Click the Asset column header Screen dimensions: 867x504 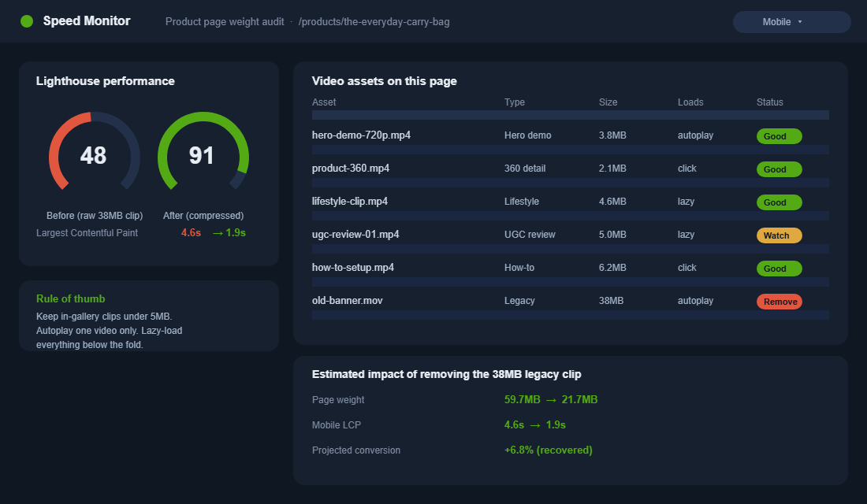click(324, 102)
